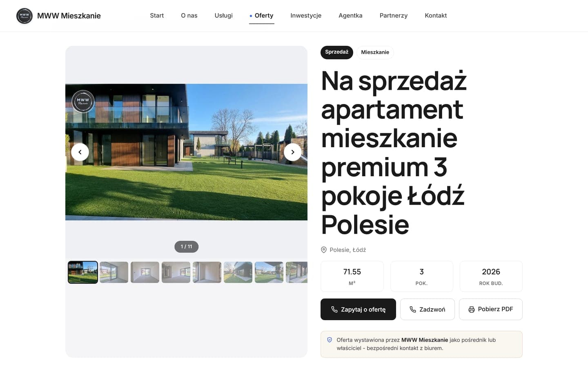Open the Agentka page
This screenshot has width=588, height=368.
coord(350,16)
